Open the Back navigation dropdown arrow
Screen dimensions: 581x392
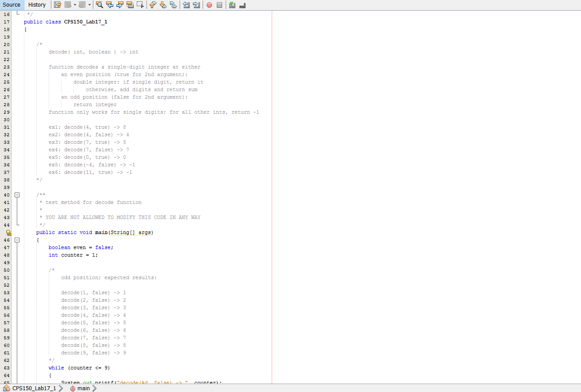click(x=75, y=5)
